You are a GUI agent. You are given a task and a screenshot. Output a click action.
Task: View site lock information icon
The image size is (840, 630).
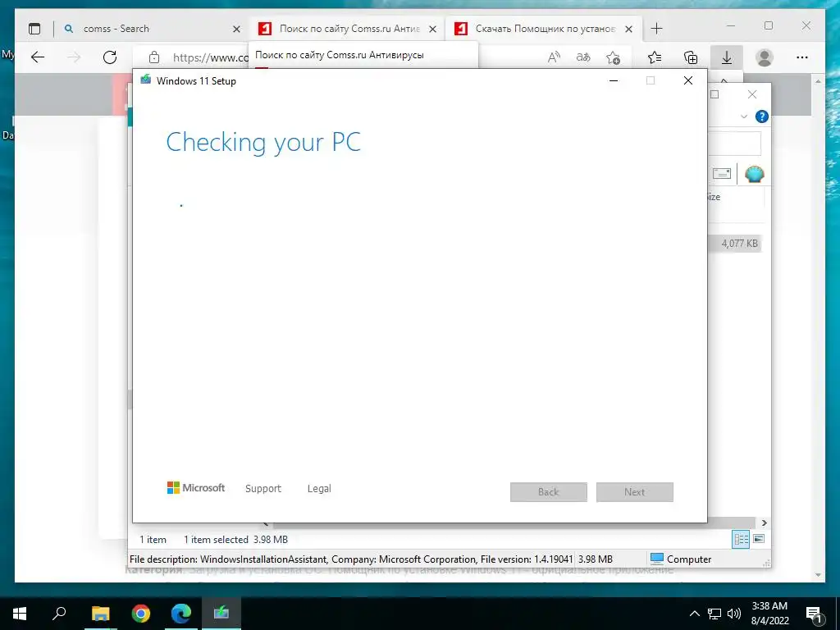(154, 57)
